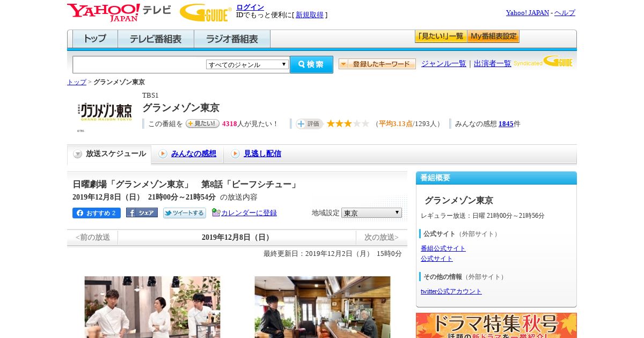
Task: Click the ツイートする button
Action: click(185, 213)
